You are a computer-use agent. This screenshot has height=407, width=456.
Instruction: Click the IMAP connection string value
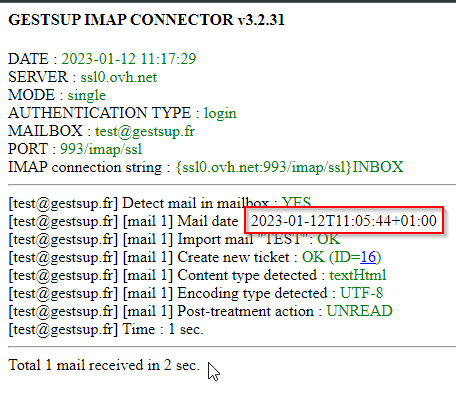click(289, 167)
